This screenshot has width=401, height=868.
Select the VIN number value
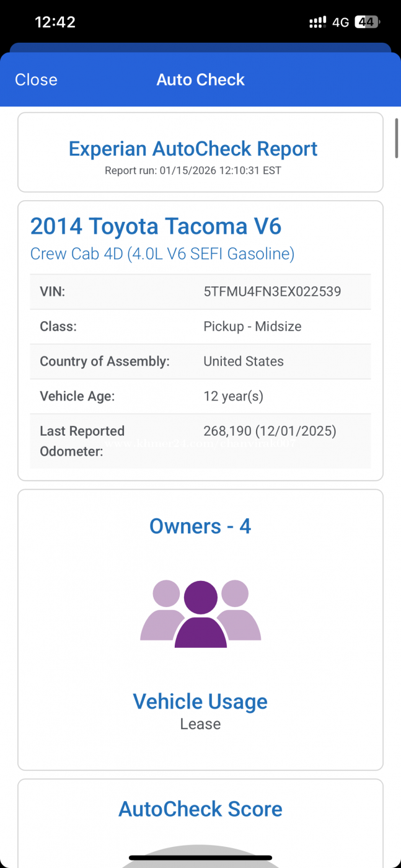(x=272, y=291)
